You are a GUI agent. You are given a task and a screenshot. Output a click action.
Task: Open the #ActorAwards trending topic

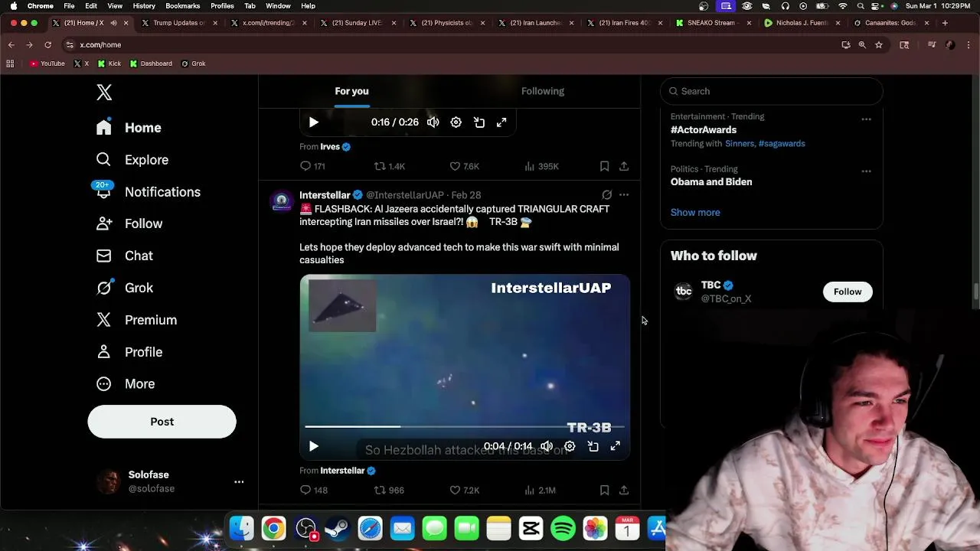coord(704,130)
